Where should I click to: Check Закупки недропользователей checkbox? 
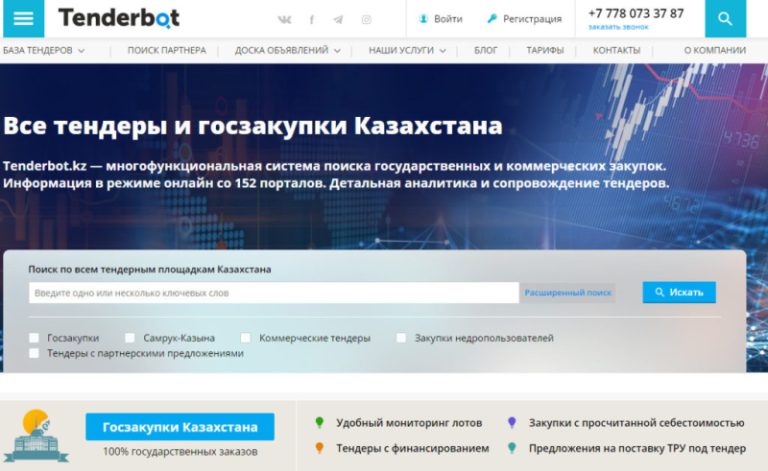[x=401, y=338]
